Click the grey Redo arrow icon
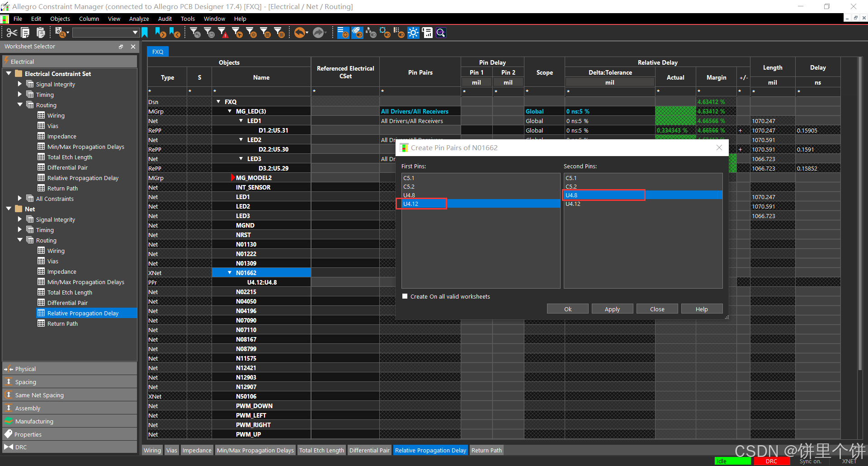The width and height of the screenshot is (868, 466). pyautogui.click(x=319, y=33)
